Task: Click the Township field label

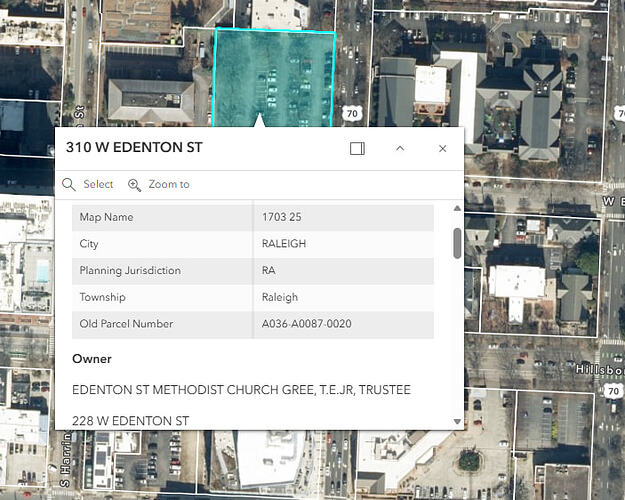Action: click(x=102, y=297)
